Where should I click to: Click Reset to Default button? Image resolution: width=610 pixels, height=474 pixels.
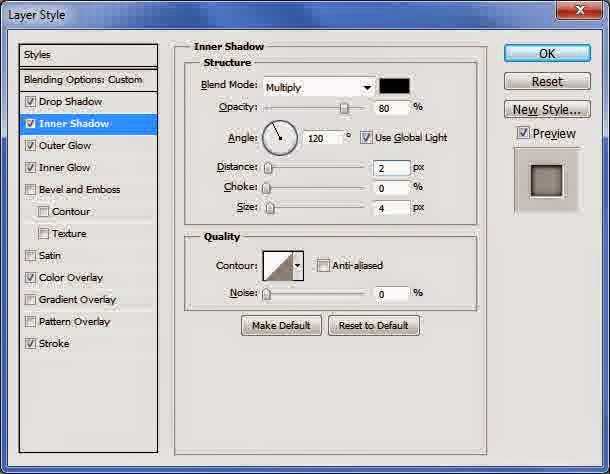373,325
